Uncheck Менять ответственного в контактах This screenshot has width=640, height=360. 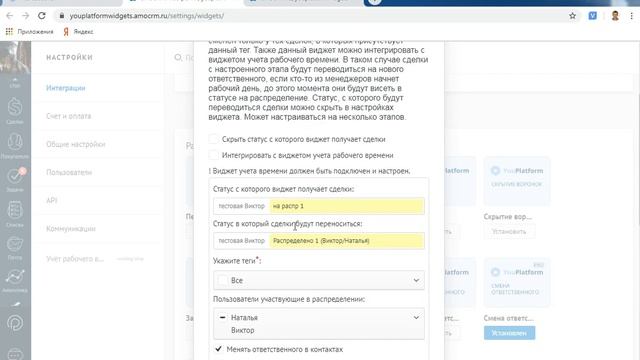click(x=218, y=349)
